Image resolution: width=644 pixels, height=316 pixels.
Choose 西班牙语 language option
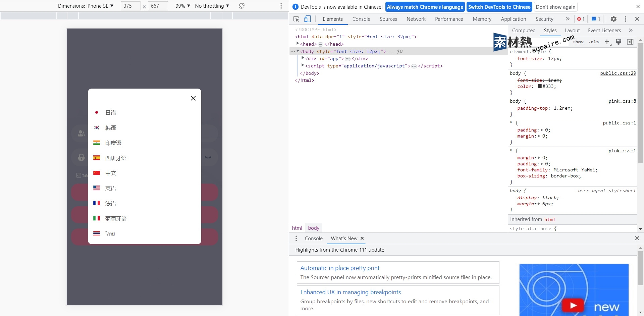[x=116, y=158]
